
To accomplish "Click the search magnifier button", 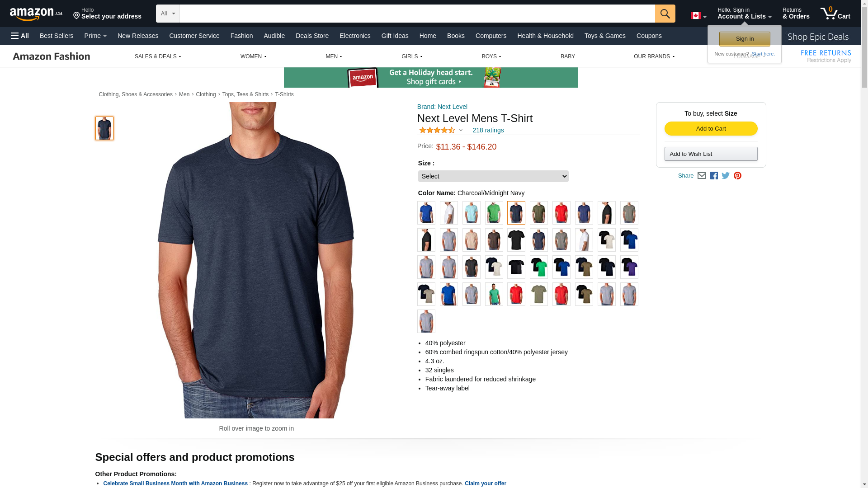I will click(665, 14).
